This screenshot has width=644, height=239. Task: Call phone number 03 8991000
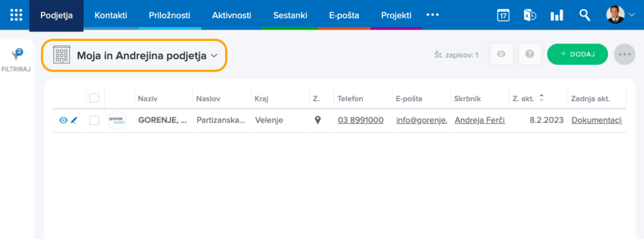click(x=360, y=120)
